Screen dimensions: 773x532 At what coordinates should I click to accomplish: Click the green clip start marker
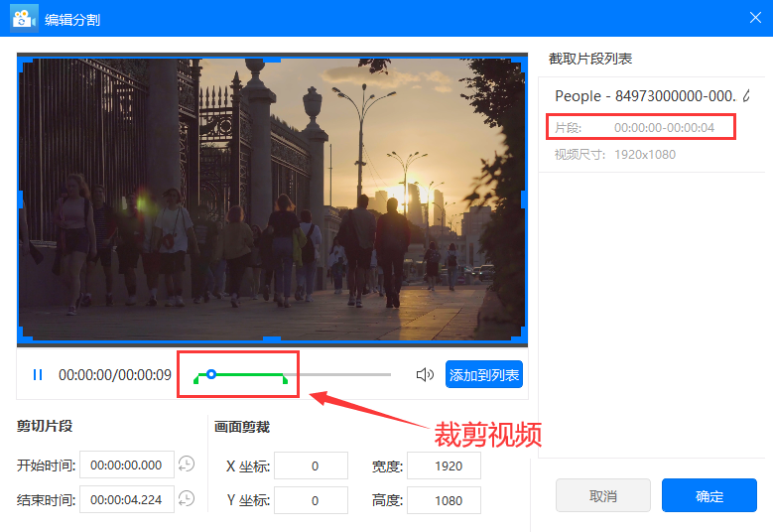(196, 379)
